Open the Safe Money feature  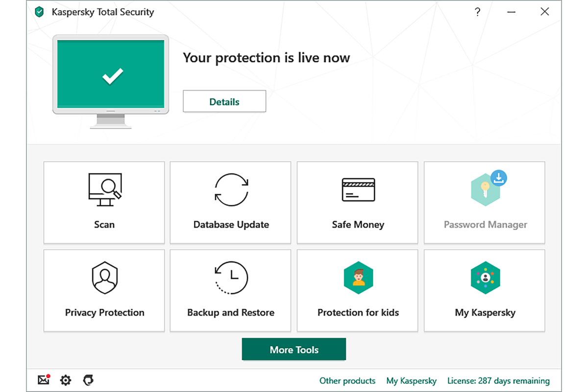point(357,202)
